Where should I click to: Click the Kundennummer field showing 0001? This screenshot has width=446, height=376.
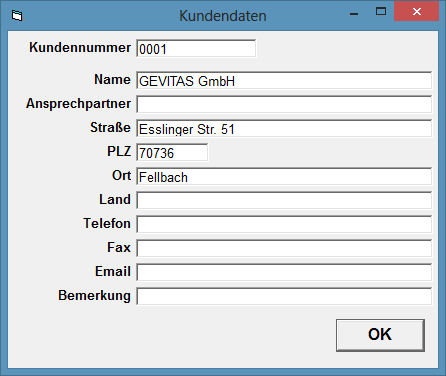coord(196,48)
